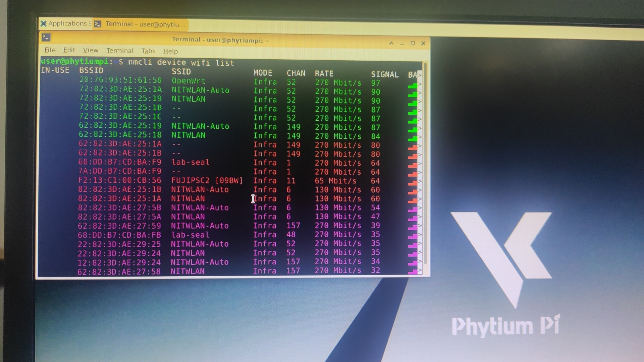Click BSSID 72:82:3D:AE:25:1B

[x=121, y=108]
